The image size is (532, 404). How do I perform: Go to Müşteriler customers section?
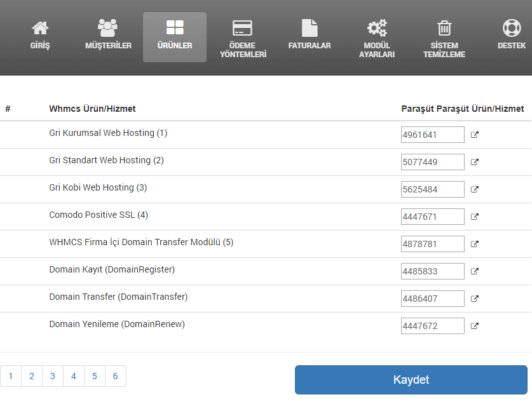pos(108,36)
